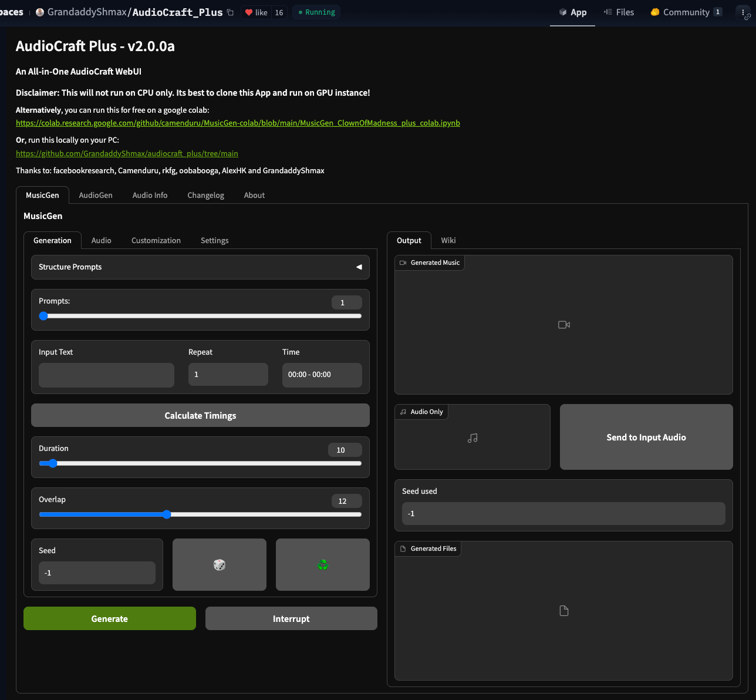Click the Generated Files drop area
756x700 pixels.
[x=563, y=611]
